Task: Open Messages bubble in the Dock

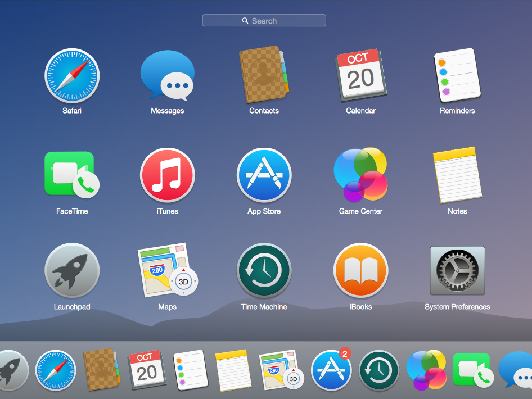Action: click(515, 370)
